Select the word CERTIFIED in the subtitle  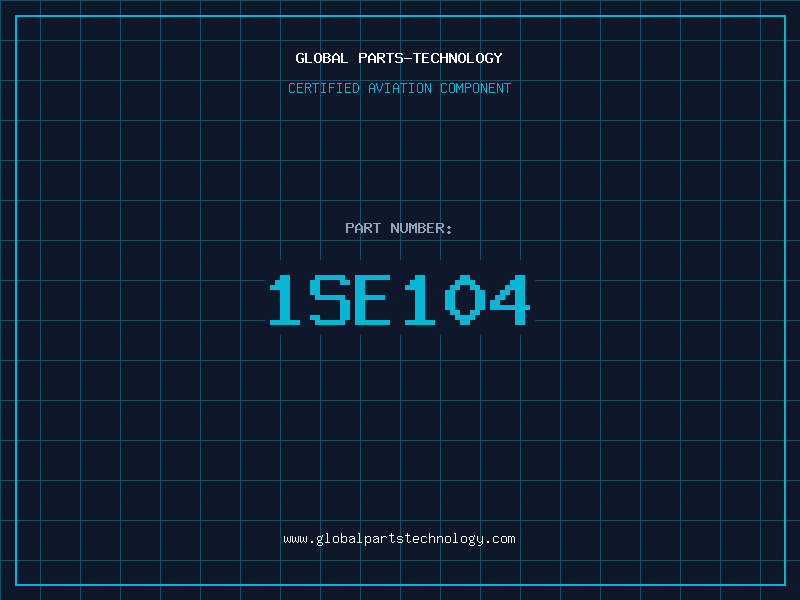323,89
